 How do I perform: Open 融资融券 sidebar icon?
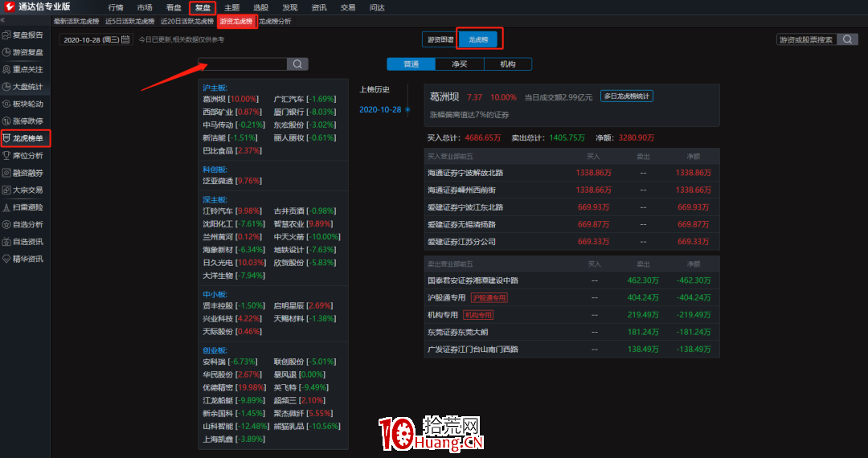6,173
